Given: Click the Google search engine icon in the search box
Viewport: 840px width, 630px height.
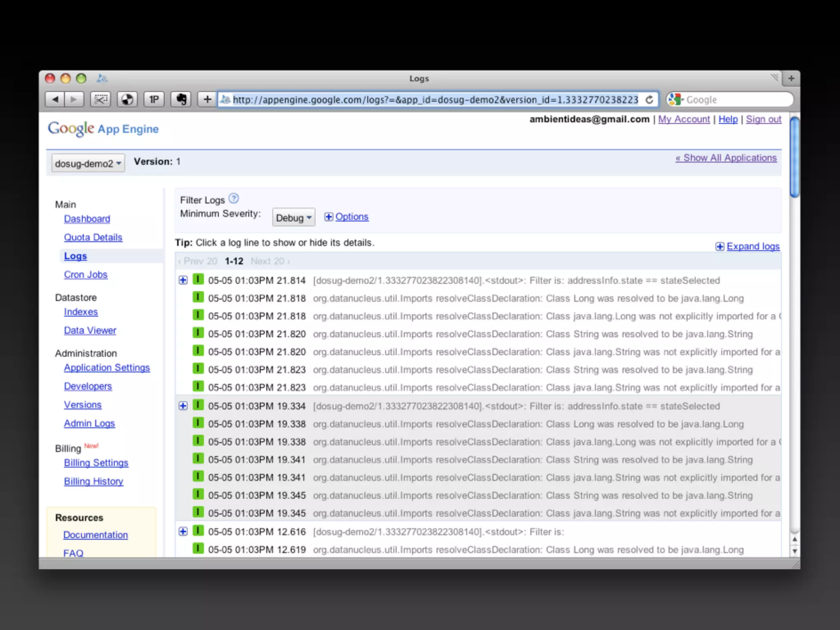Looking at the screenshot, I should (675, 100).
